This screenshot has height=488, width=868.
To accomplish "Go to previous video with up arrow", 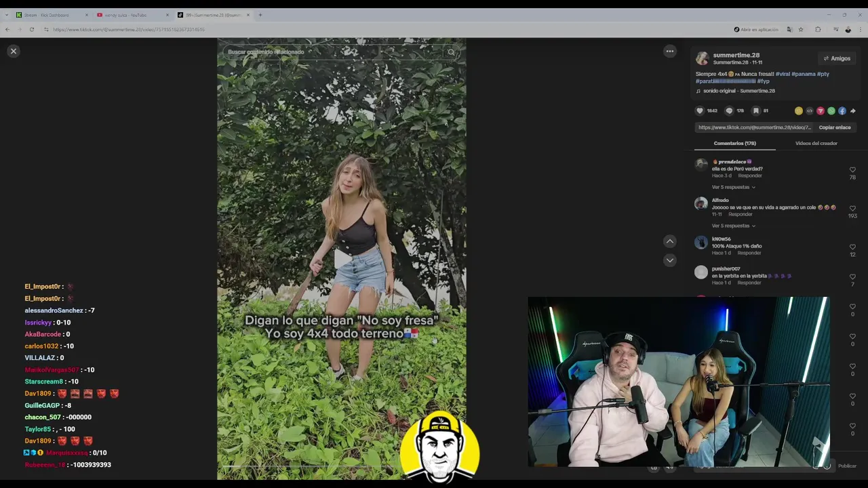I will point(669,241).
